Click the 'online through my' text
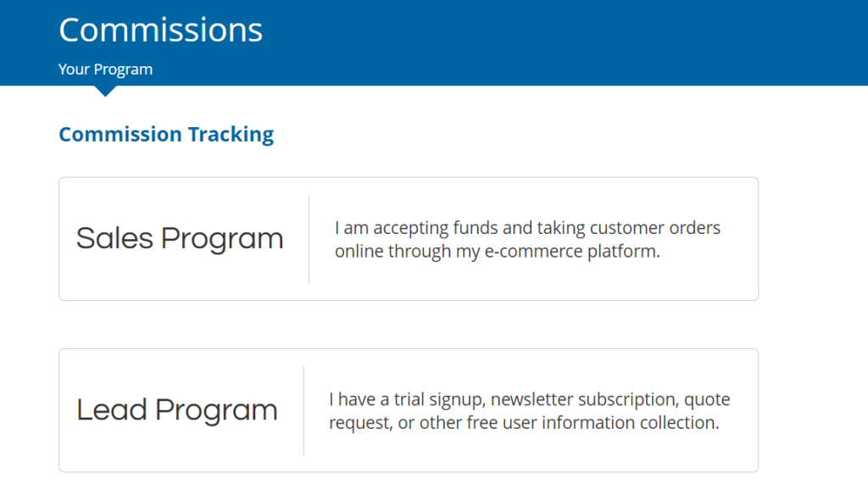The image size is (868, 489). (407, 251)
